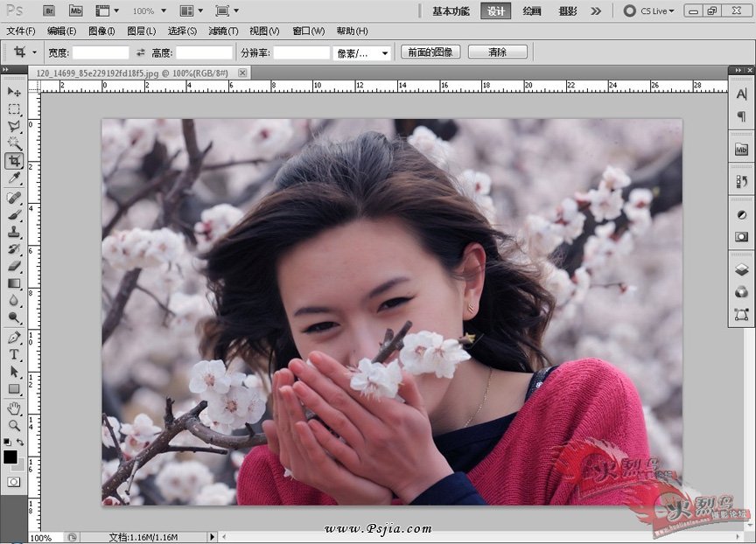Select the Clone Stamp tool
The image size is (756, 544).
[14, 232]
